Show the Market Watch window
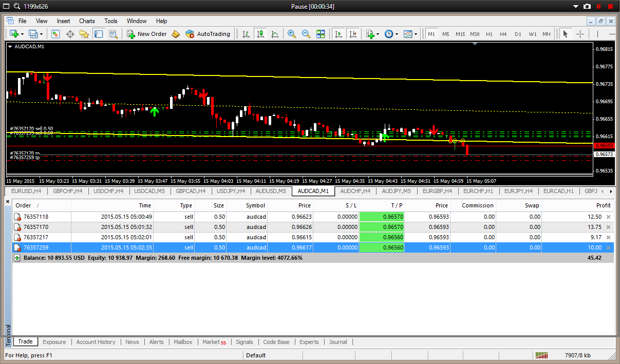620x364 pixels. (55, 34)
